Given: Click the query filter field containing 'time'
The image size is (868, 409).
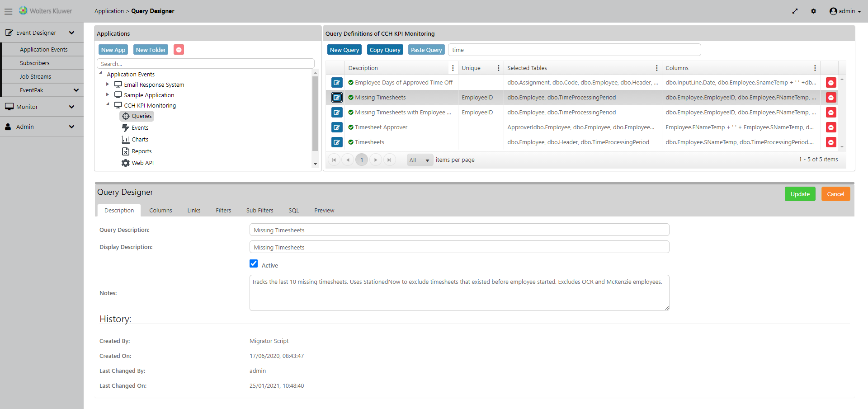Looking at the screenshot, I should tap(575, 50).
